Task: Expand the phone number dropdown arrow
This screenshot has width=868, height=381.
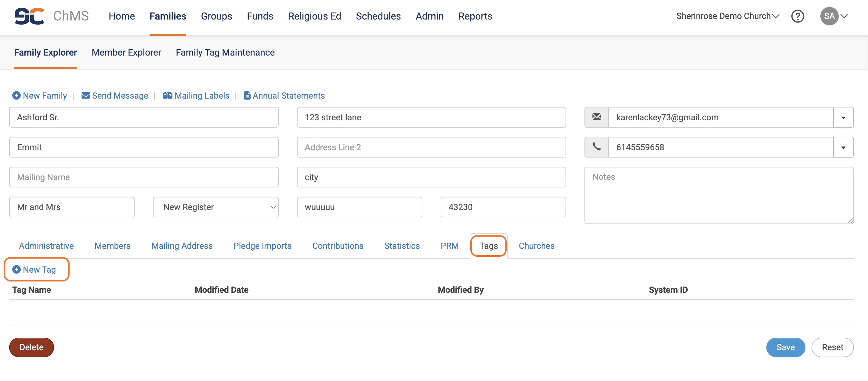Action: point(843,147)
